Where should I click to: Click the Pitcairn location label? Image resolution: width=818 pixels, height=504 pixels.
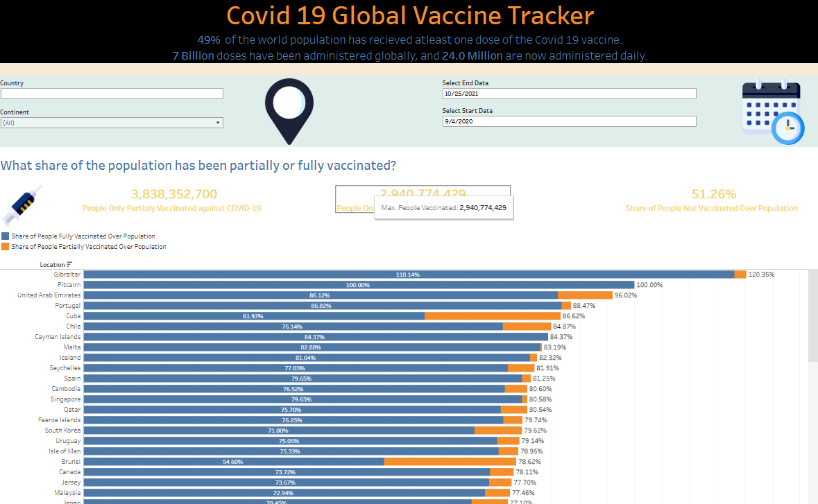69,285
